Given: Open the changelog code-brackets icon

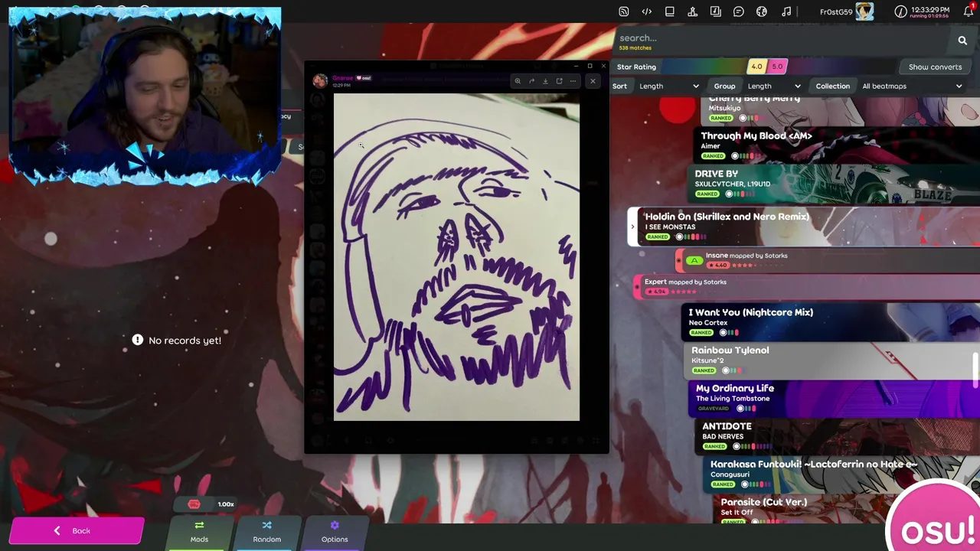Looking at the screenshot, I should coord(647,11).
